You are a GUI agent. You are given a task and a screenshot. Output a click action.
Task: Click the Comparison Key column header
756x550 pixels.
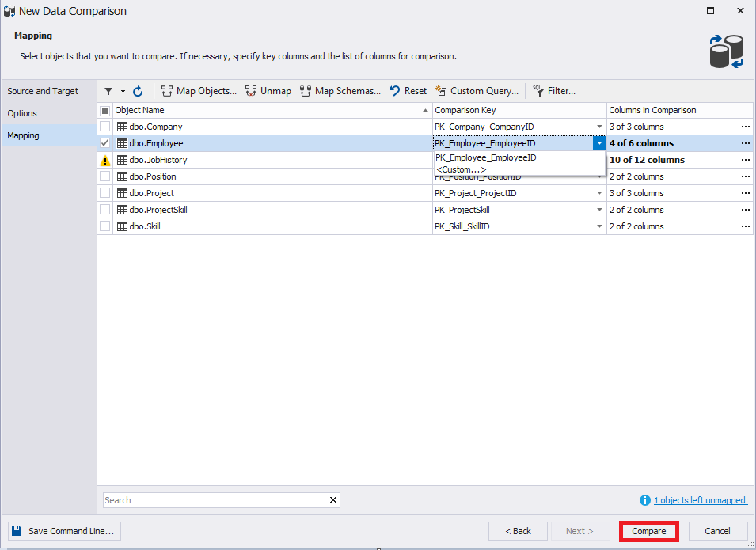click(519, 110)
